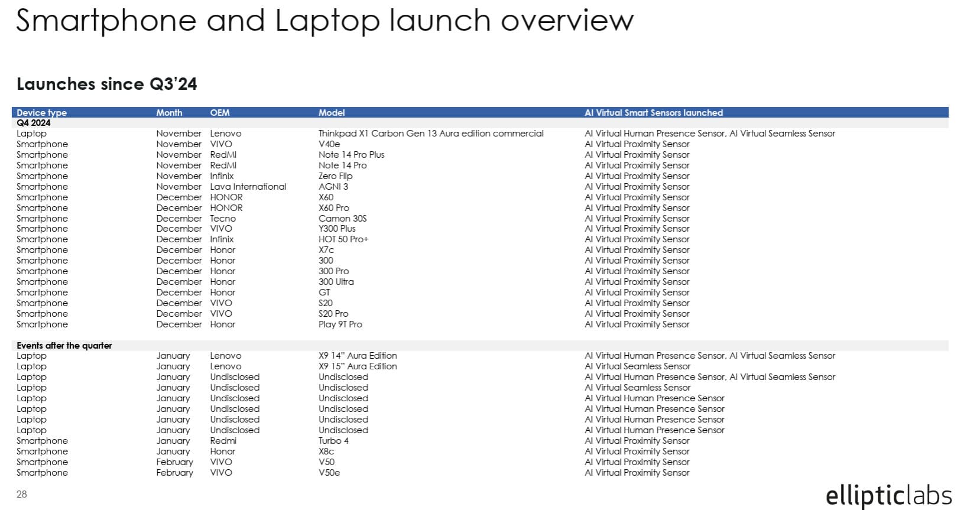
Task: Click the 'V50' model cell
Action: pyautogui.click(x=326, y=462)
